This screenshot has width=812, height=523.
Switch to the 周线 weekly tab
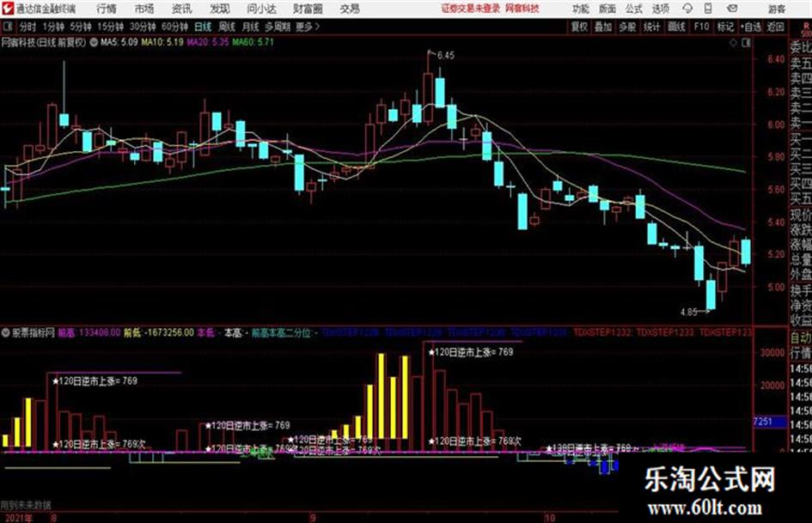point(227,27)
